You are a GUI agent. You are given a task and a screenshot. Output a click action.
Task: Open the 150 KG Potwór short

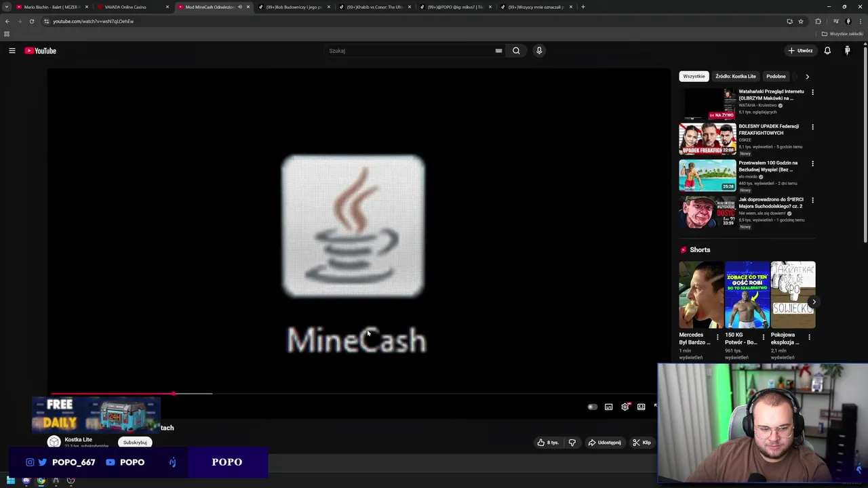point(747,295)
